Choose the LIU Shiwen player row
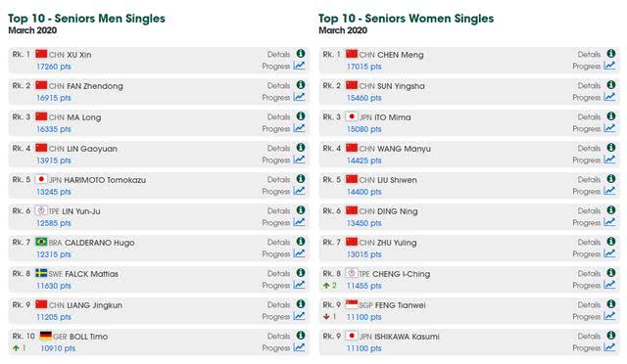Image resolution: width=627 pixels, height=364 pixels. pos(469,185)
